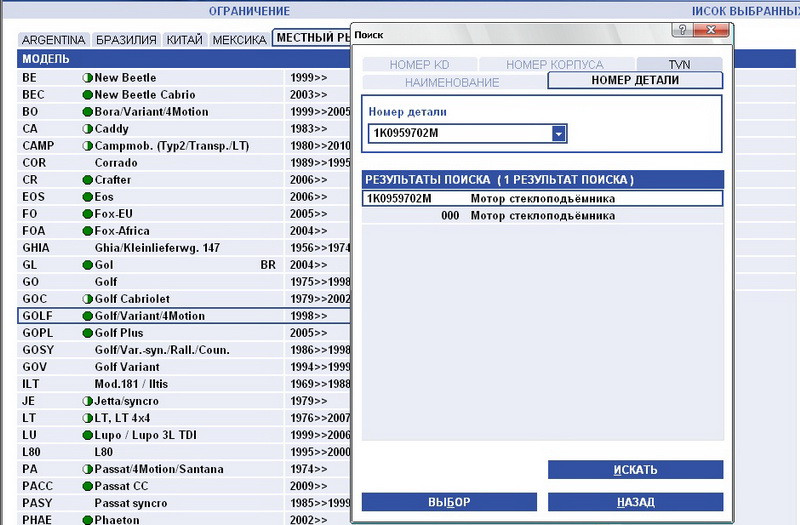Click the green circle icon next to Eos
Image resolution: width=800 pixels, height=525 pixels.
click(87, 197)
